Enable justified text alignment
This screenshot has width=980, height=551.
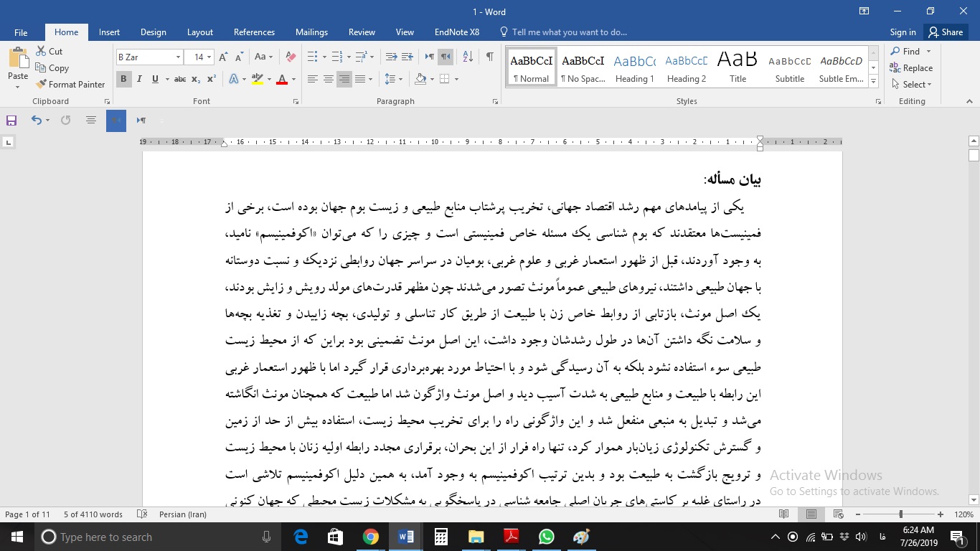pos(359,79)
